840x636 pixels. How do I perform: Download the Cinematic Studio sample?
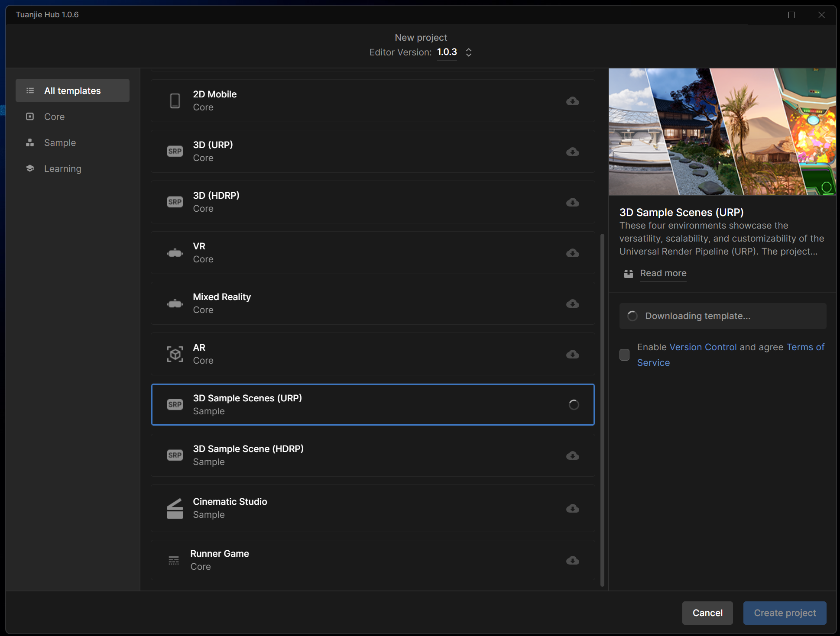point(572,508)
